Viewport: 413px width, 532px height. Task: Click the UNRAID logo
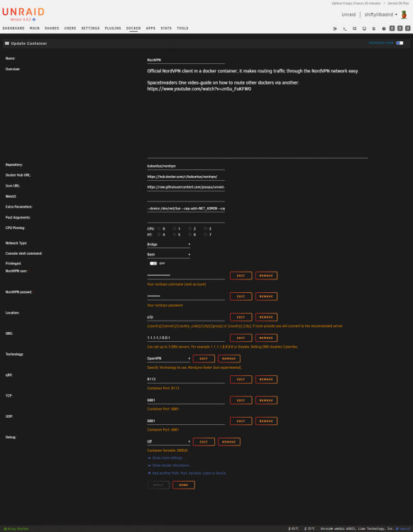point(23,12)
